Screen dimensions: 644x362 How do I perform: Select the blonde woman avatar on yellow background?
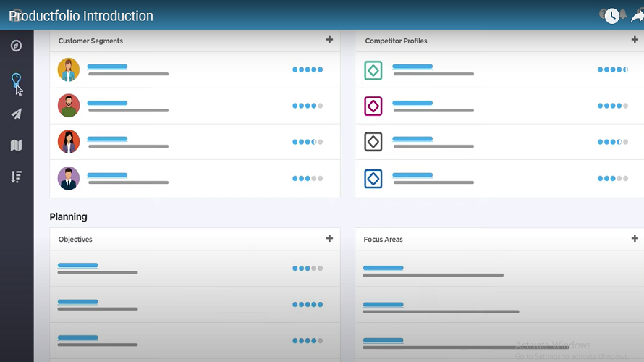[x=69, y=70]
